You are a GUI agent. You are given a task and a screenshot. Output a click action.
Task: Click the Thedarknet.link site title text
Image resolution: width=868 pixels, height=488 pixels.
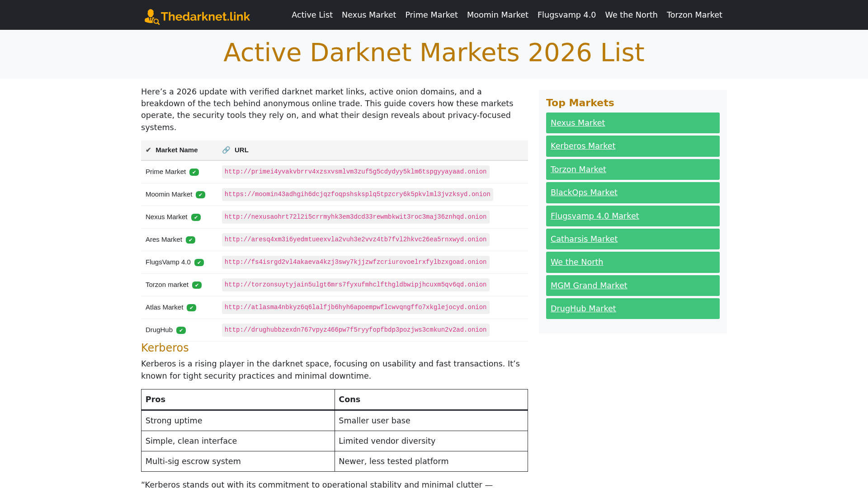point(205,17)
